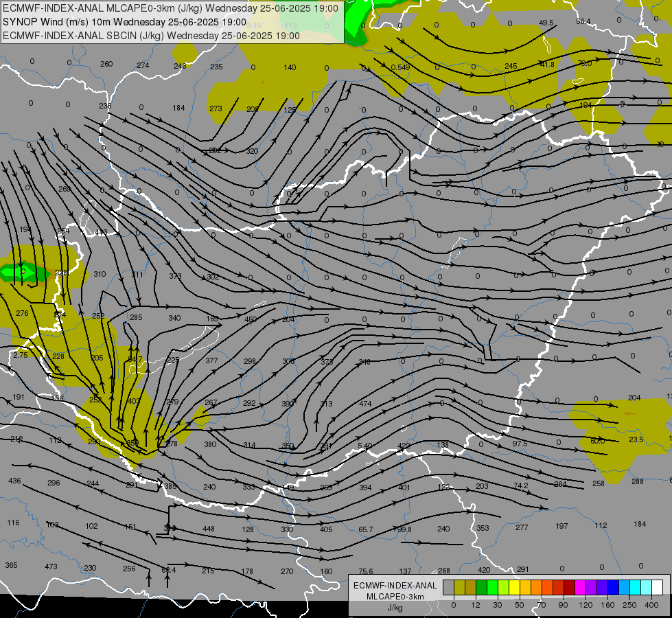The width and height of the screenshot is (672, 618).
Task: Select the gray swatch in the MLCAPE legend
Action: (449, 587)
